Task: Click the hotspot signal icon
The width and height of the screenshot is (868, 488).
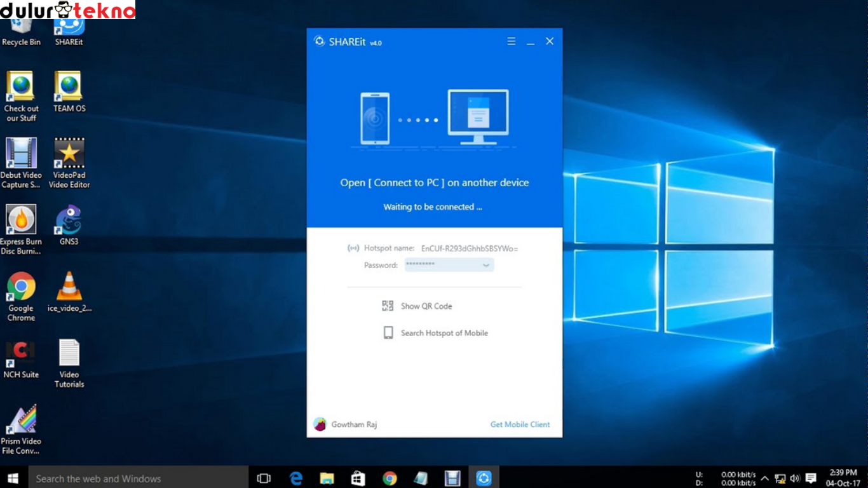Action: point(353,248)
